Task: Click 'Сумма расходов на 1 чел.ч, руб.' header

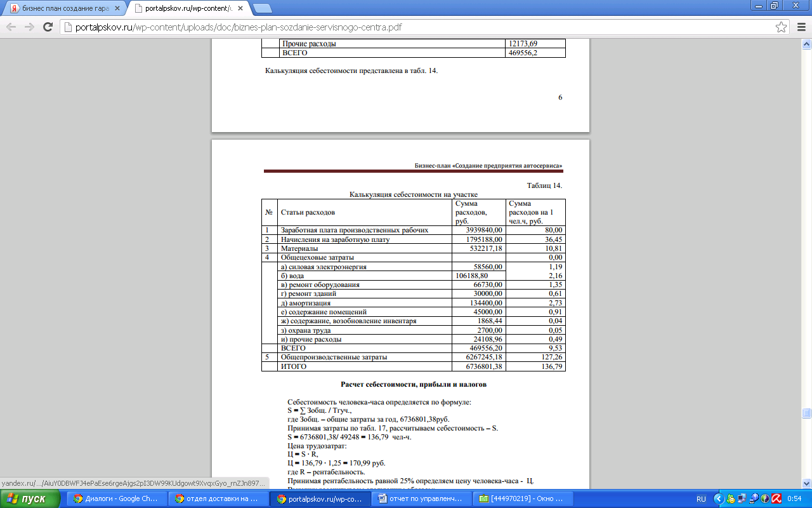Action: (x=532, y=212)
